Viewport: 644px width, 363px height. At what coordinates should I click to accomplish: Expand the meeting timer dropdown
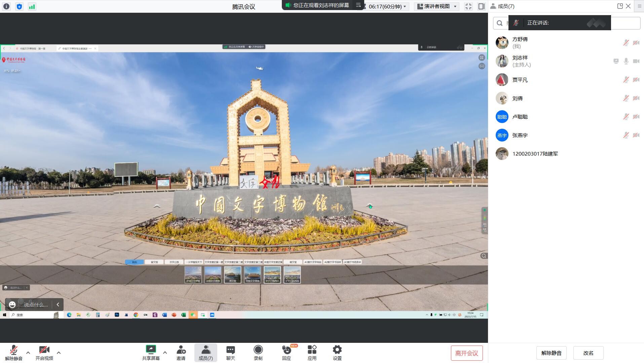[405, 6]
